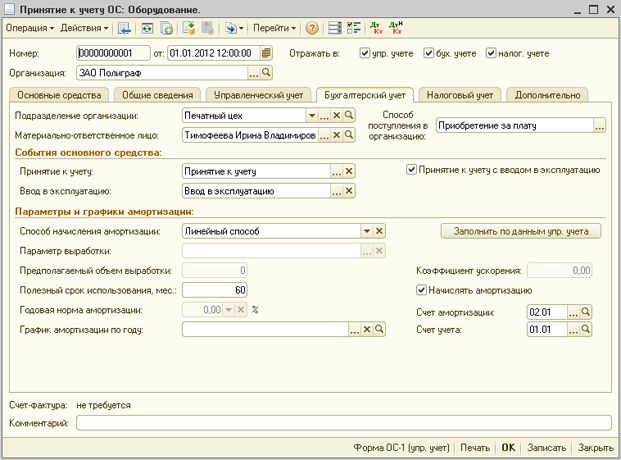Click the Комментарий input field
This screenshot has height=460, width=621.
tap(344, 423)
